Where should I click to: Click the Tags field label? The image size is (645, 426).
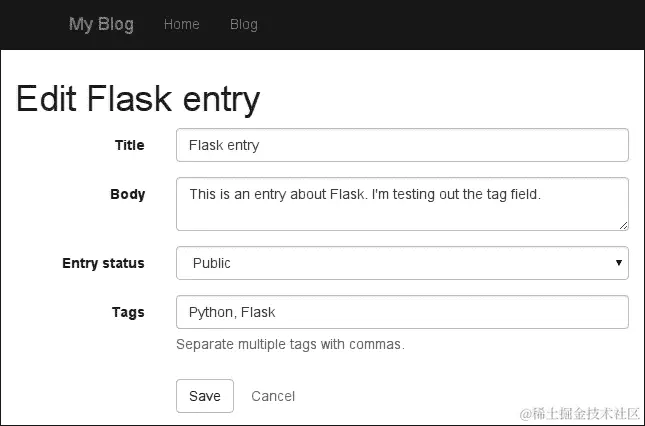click(x=128, y=312)
